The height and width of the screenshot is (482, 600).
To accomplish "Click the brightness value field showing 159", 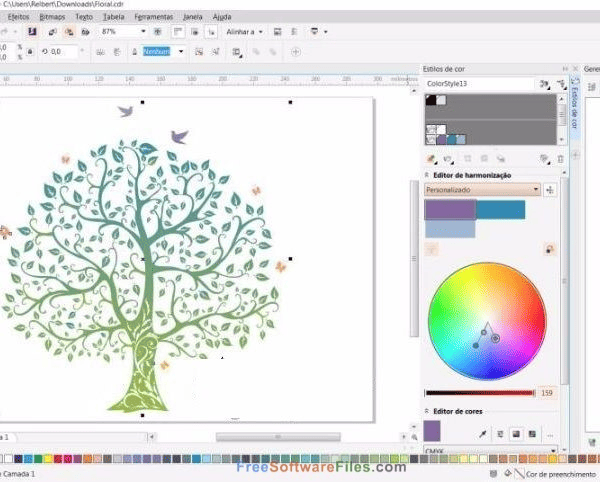I will click(x=547, y=393).
